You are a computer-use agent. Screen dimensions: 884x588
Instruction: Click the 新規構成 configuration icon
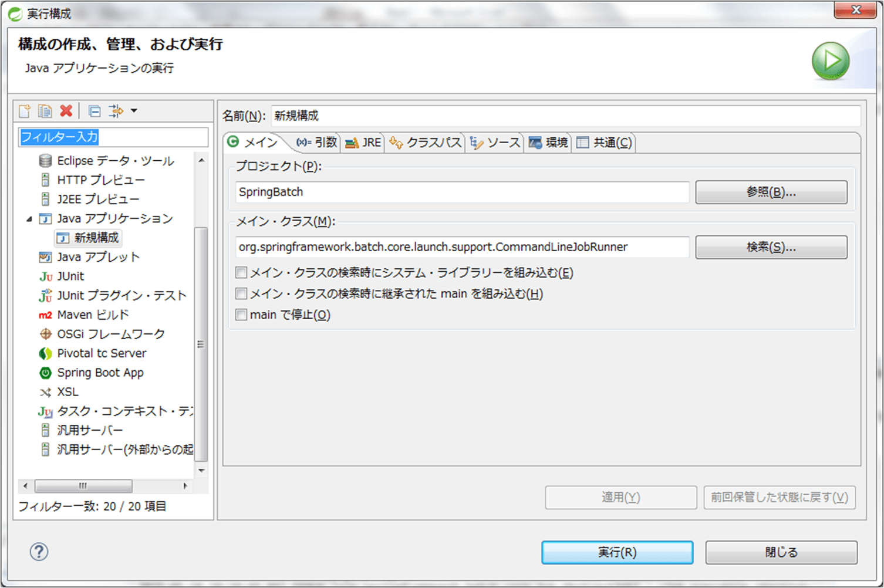62,238
